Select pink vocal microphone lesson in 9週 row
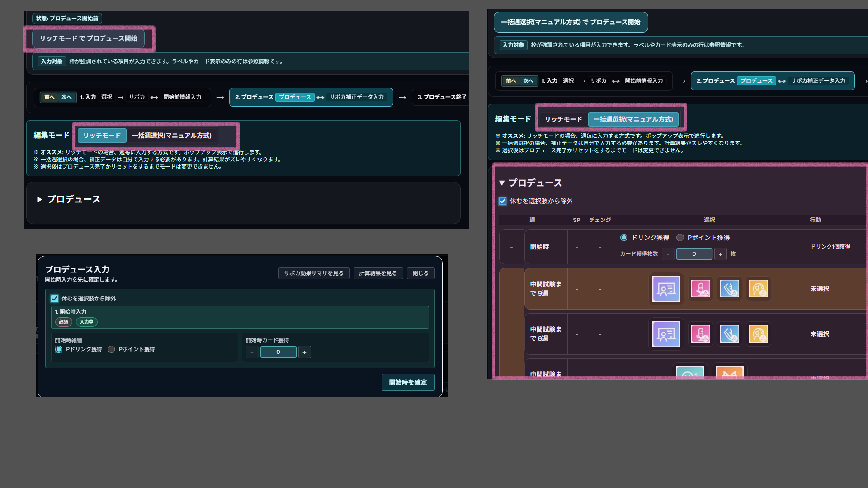The height and width of the screenshot is (488, 868). pyautogui.click(x=701, y=289)
